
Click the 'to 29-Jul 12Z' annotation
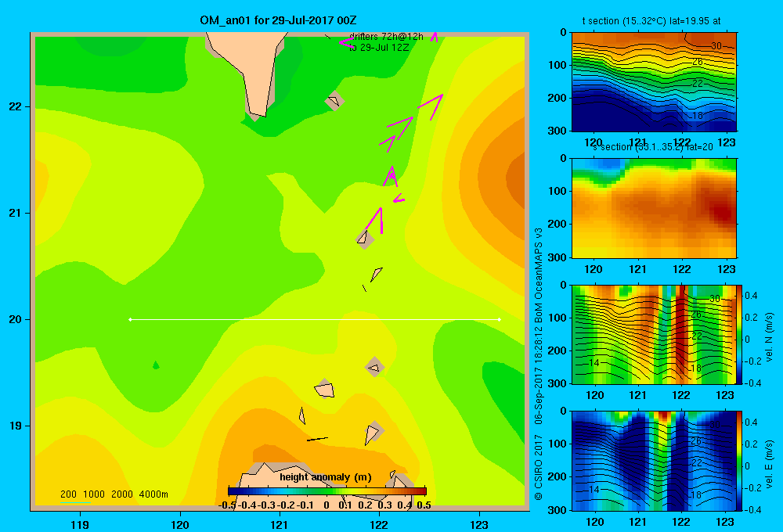pyautogui.click(x=379, y=48)
